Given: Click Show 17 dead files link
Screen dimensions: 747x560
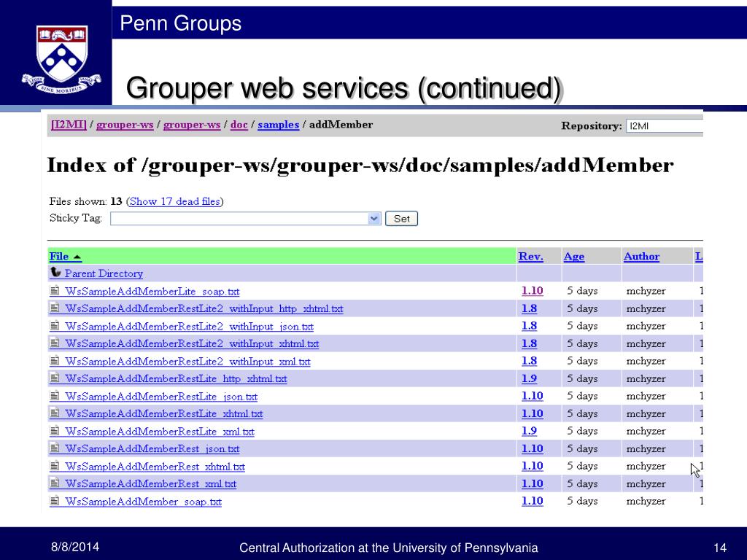Looking at the screenshot, I should tap(175, 201).
